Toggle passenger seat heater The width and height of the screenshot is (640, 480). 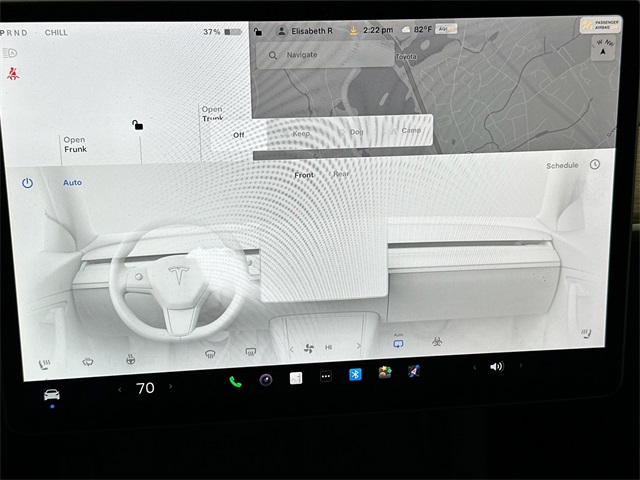coord(586,334)
